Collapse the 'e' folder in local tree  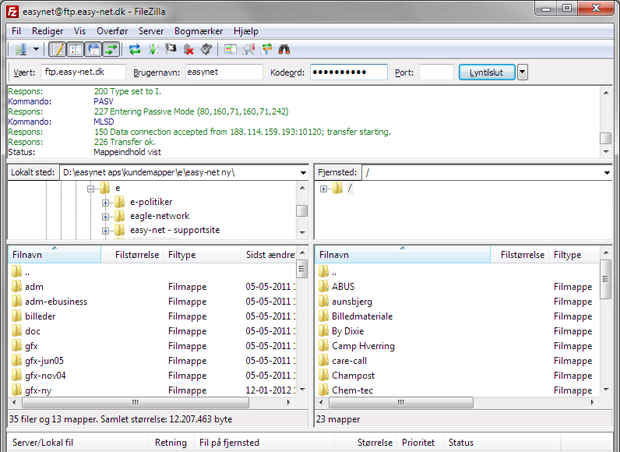(91, 189)
